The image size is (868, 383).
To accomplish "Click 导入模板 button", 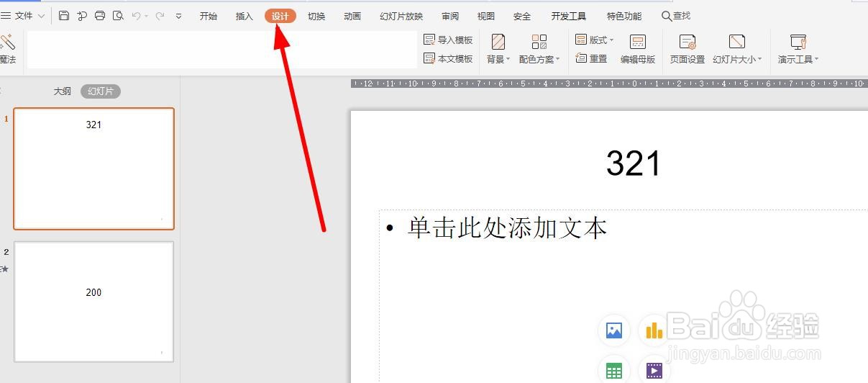I will pos(448,40).
